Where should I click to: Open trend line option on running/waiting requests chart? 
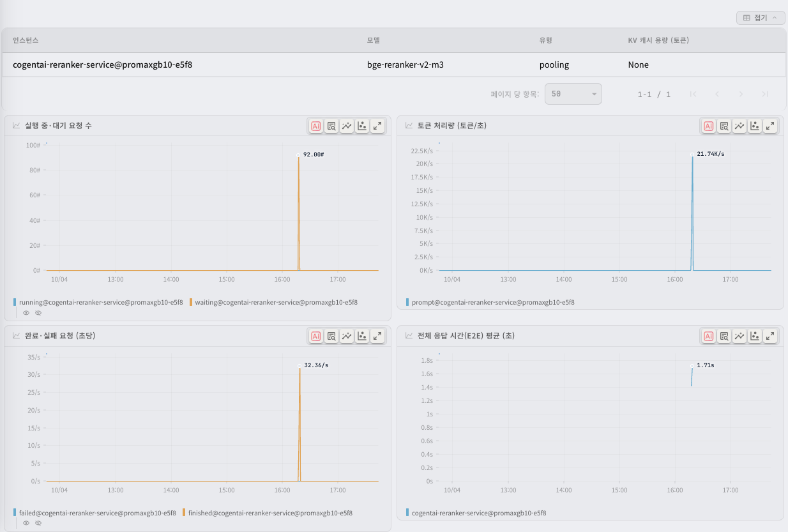click(x=347, y=126)
